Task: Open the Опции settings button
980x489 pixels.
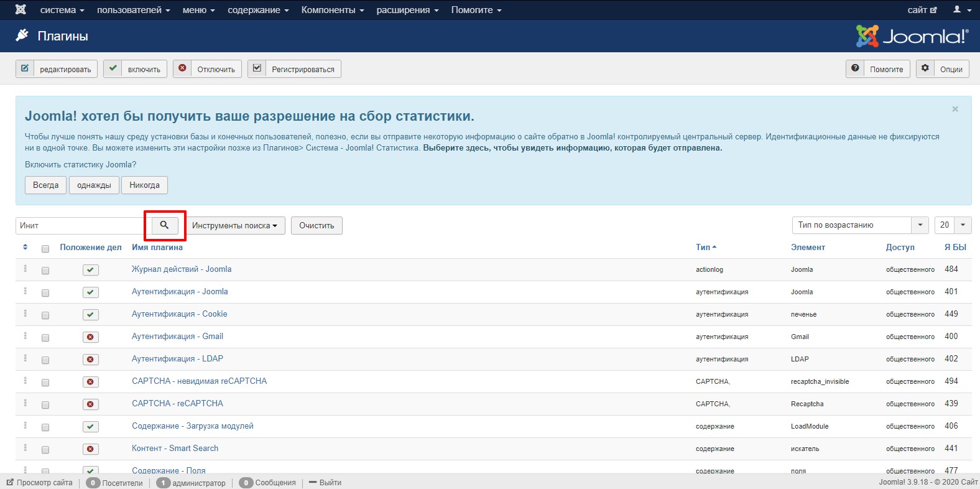Action: click(943, 68)
